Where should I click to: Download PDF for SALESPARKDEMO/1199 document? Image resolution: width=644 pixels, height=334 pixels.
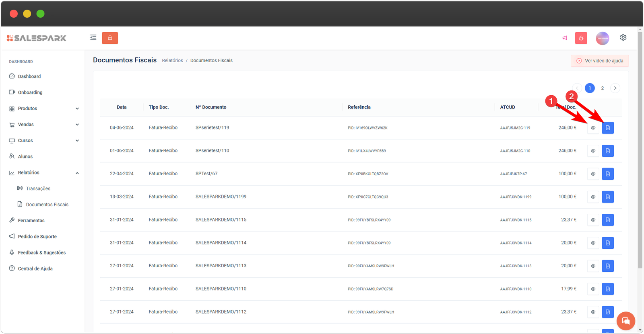tap(607, 197)
